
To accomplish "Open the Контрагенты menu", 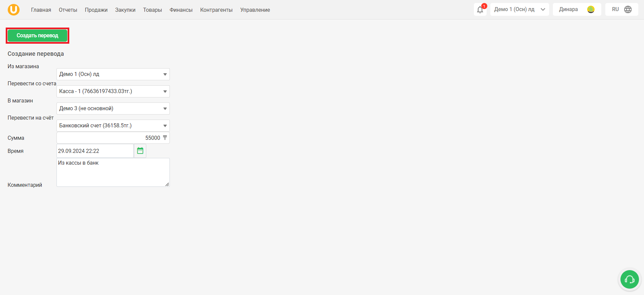I will 216,10.
